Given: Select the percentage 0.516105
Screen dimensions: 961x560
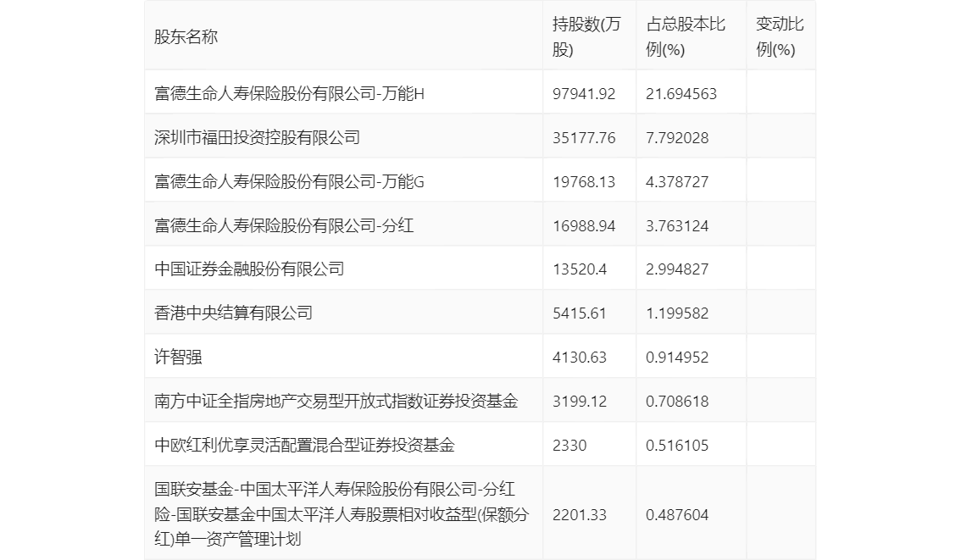Looking at the screenshot, I should point(676,446).
